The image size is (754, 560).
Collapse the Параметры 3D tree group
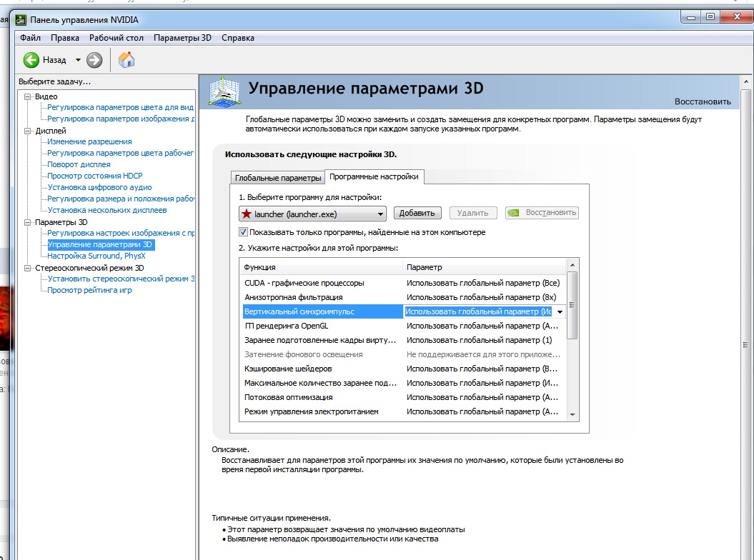28,222
